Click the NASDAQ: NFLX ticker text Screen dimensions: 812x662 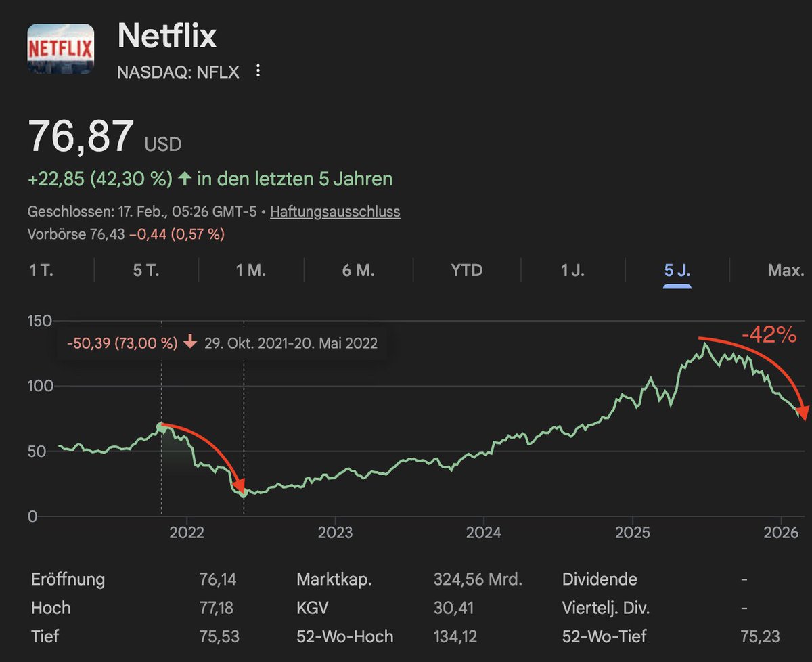(x=179, y=72)
